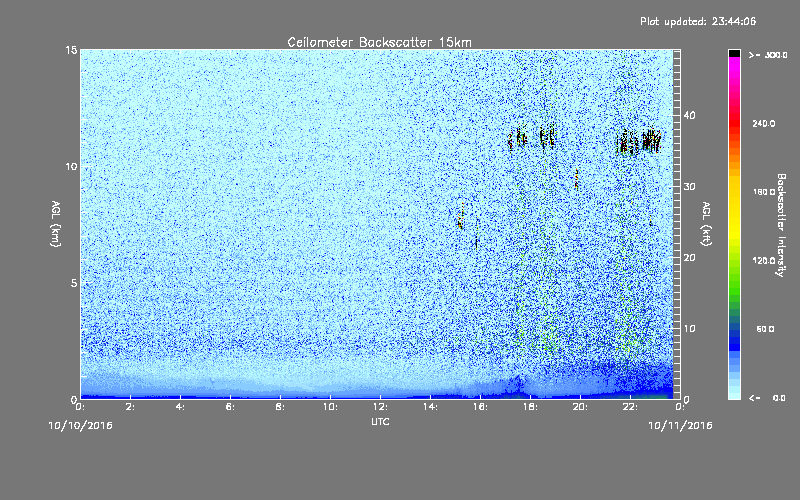This screenshot has width=800, height=500.
Task: Click the "22:" hour tick on UTC axis
Action: (x=631, y=407)
